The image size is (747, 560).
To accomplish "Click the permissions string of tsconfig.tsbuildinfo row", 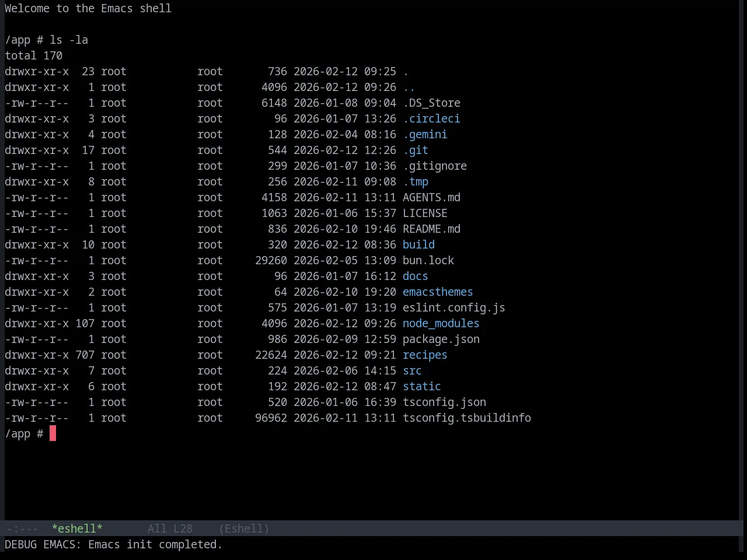I will [x=37, y=418].
